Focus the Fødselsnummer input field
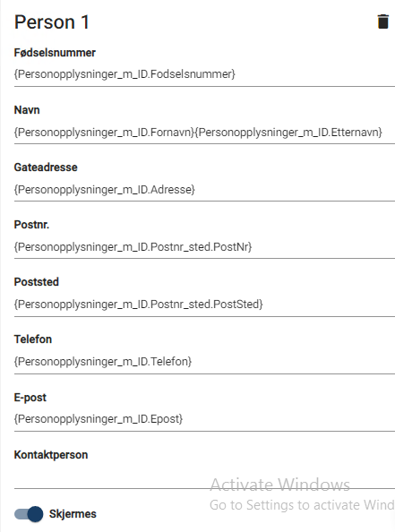Viewport: 395px width, 532px height. (204, 74)
